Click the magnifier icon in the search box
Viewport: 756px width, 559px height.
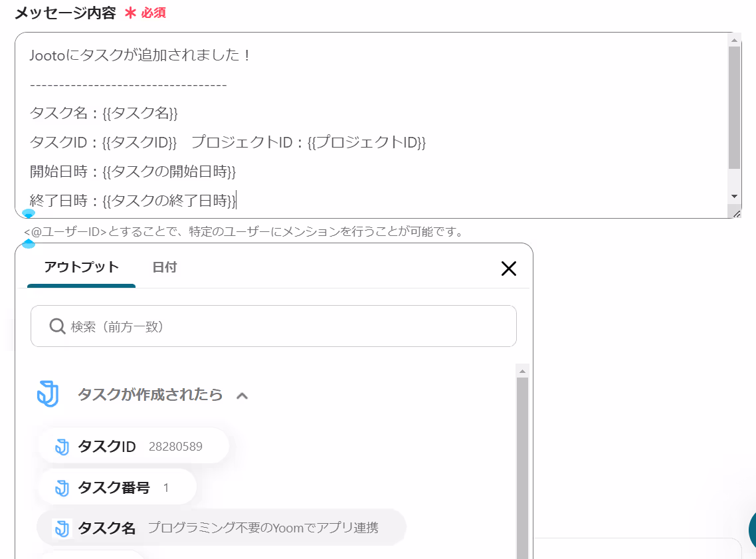(57, 326)
